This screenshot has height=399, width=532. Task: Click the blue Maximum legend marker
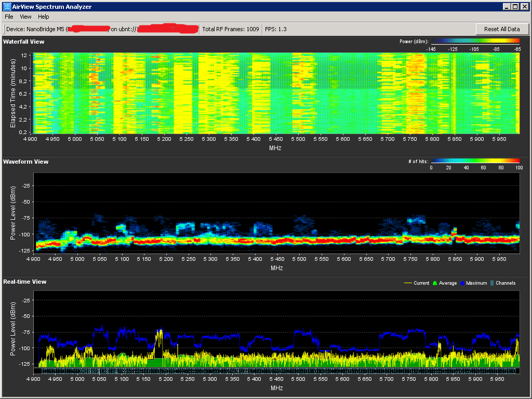click(462, 283)
